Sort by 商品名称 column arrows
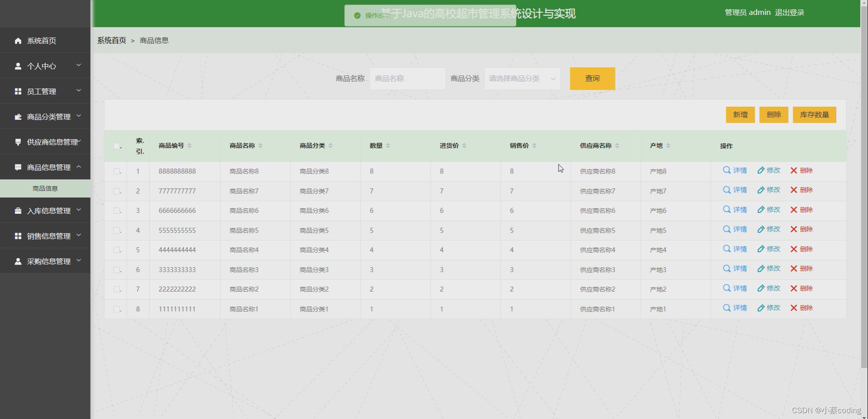 click(261, 146)
